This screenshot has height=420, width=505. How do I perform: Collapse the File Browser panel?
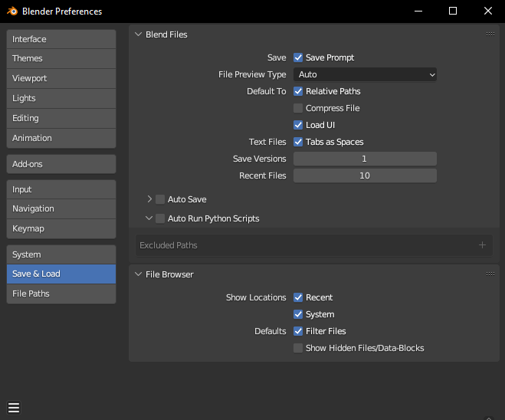point(138,274)
